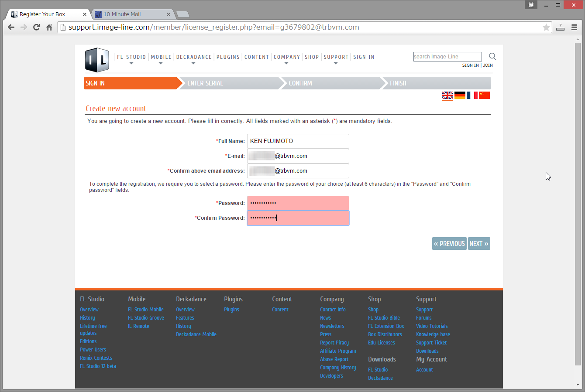Expand COMPANY menu dropdown arrow
585x392 pixels.
click(x=286, y=64)
